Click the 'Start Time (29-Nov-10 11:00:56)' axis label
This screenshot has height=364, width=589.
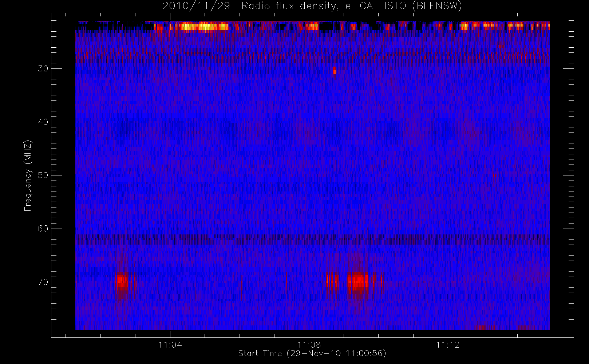(x=312, y=353)
